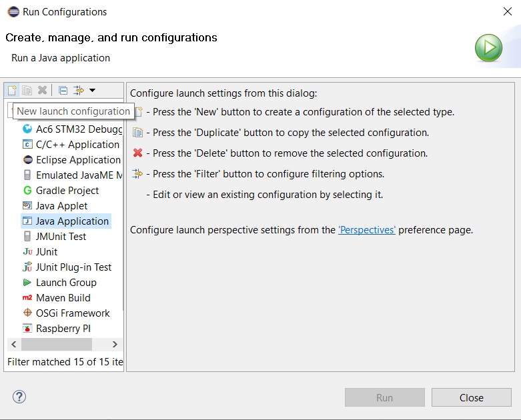Select Eclipse Application launch type

tap(71, 160)
